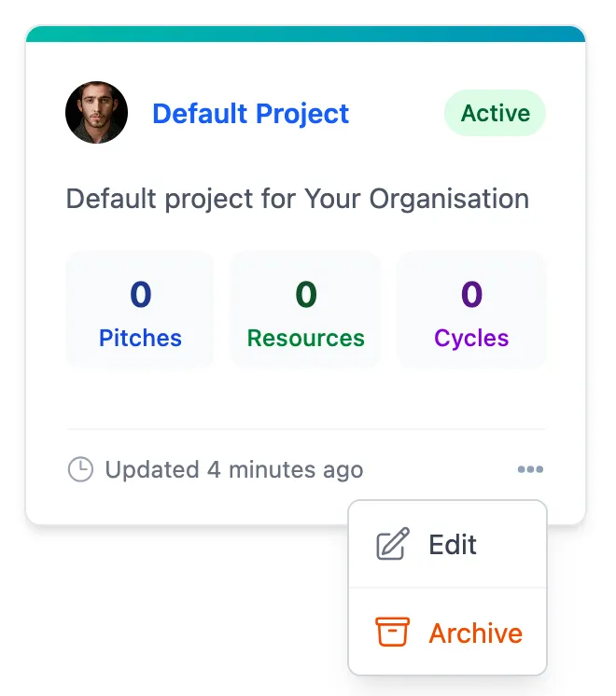616x696 pixels.
Task: Click the pencil edit icon
Action: 393,544
